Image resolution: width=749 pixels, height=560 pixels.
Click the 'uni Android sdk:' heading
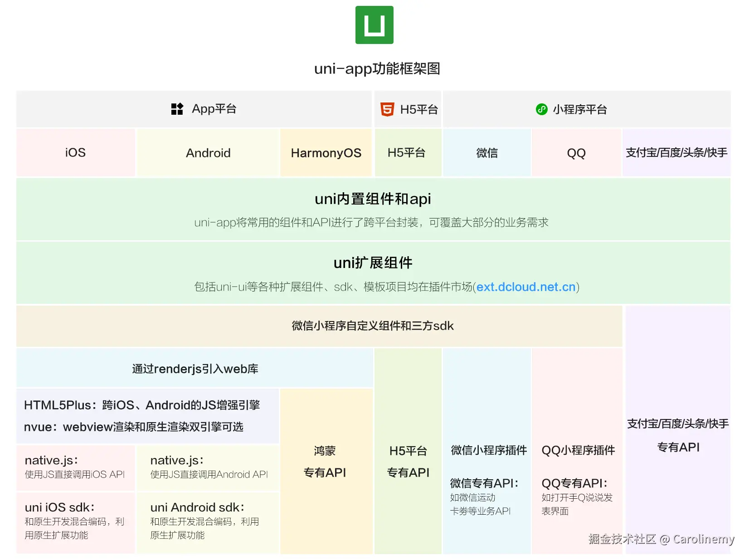coord(197,507)
